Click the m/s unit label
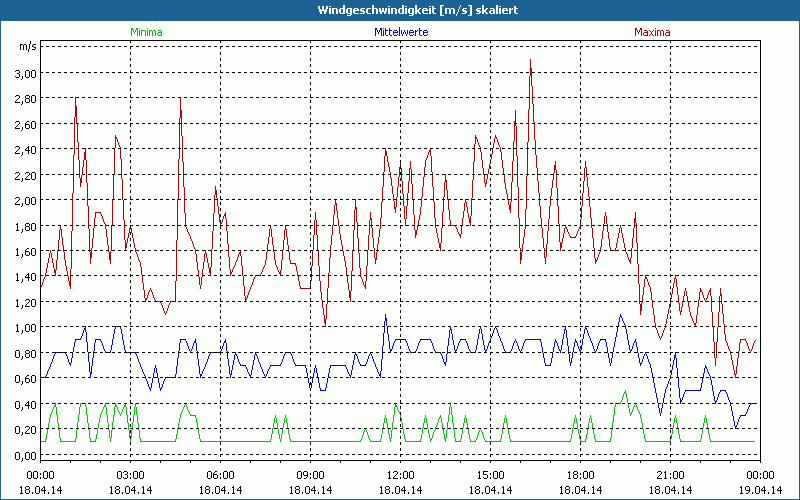This screenshot has width=800, height=500. pyautogui.click(x=26, y=47)
